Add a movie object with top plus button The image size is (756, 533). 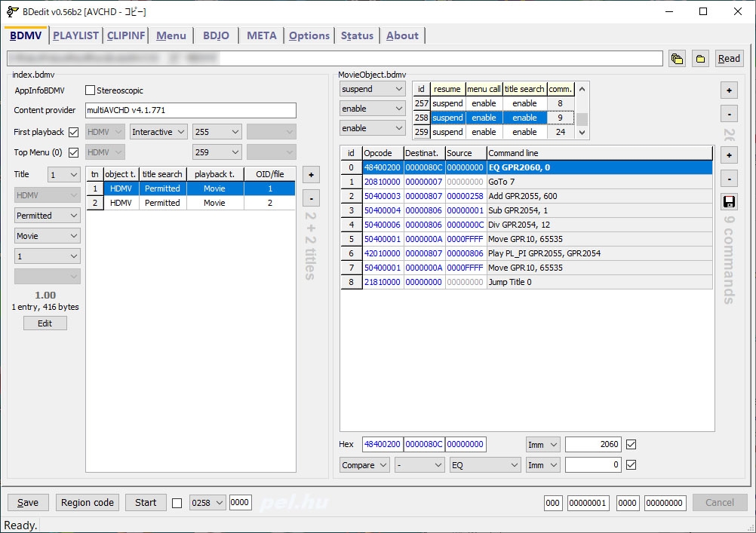pos(729,90)
